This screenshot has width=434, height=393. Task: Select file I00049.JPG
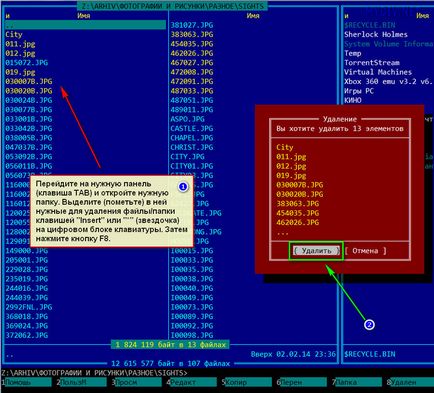(x=192, y=298)
